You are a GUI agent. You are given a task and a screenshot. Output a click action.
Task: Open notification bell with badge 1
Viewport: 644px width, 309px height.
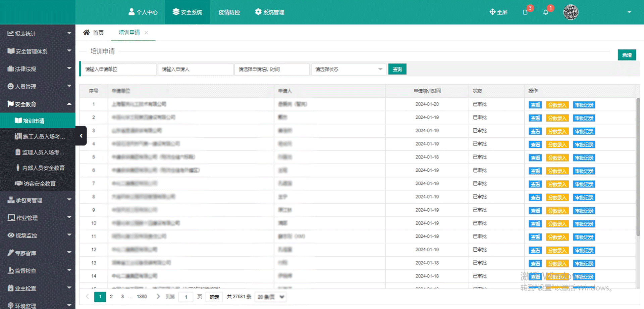pyautogui.click(x=546, y=12)
